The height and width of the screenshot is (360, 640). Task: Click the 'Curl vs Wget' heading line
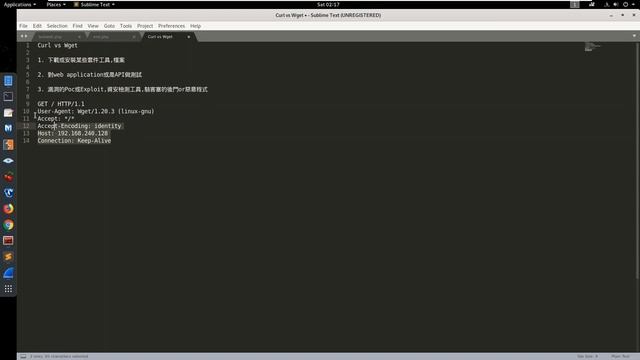58,45
